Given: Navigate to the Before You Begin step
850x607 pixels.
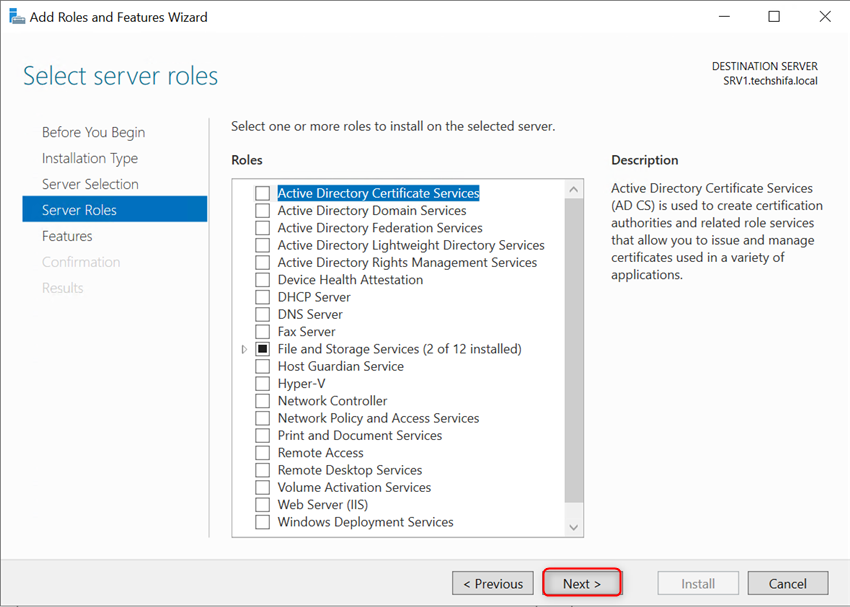Looking at the screenshot, I should (93, 132).
